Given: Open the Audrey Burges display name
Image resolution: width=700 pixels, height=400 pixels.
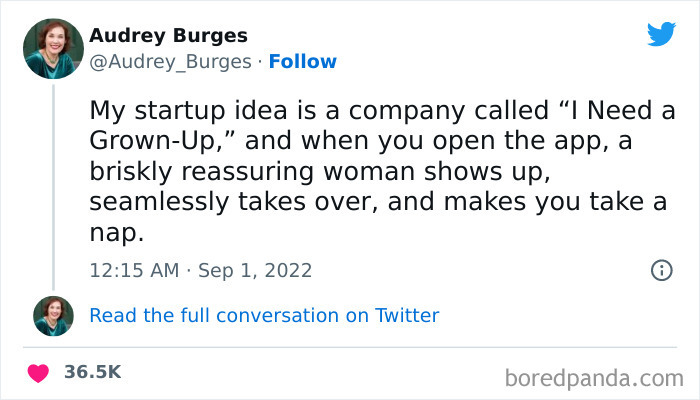Looking at the screenshot, I should pos(168,36).
